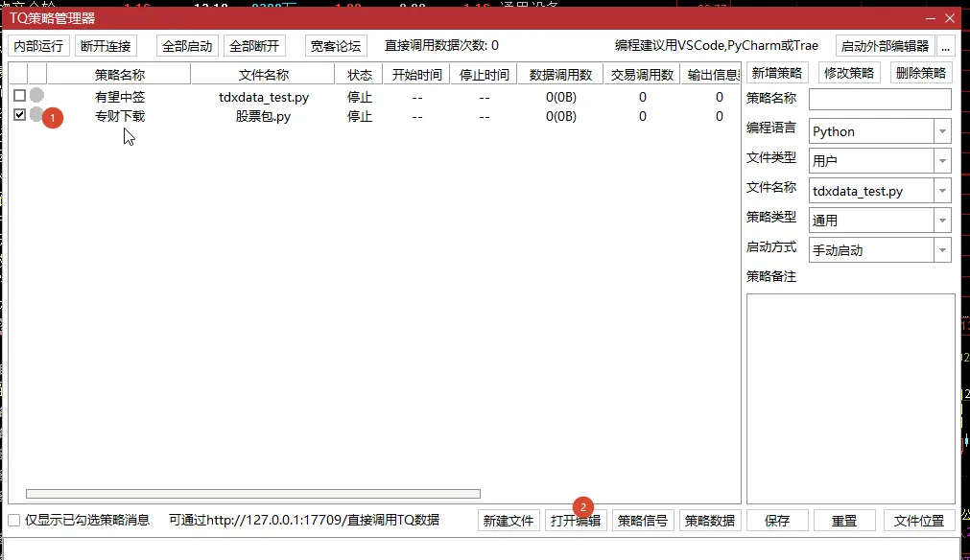Image resolution: width=970 pixels, height=560 pixels.
Task: Focus the 策略名称 input field
Action: pos(880,99)
